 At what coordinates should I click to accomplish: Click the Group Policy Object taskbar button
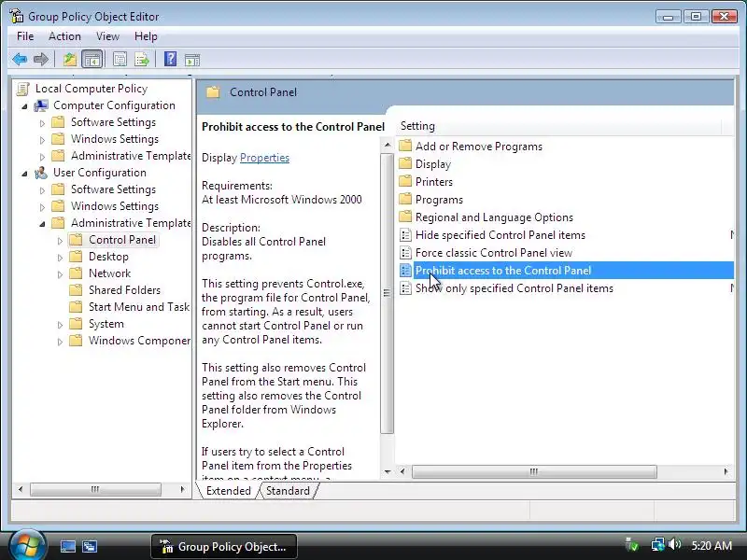[x=224, y=547]
